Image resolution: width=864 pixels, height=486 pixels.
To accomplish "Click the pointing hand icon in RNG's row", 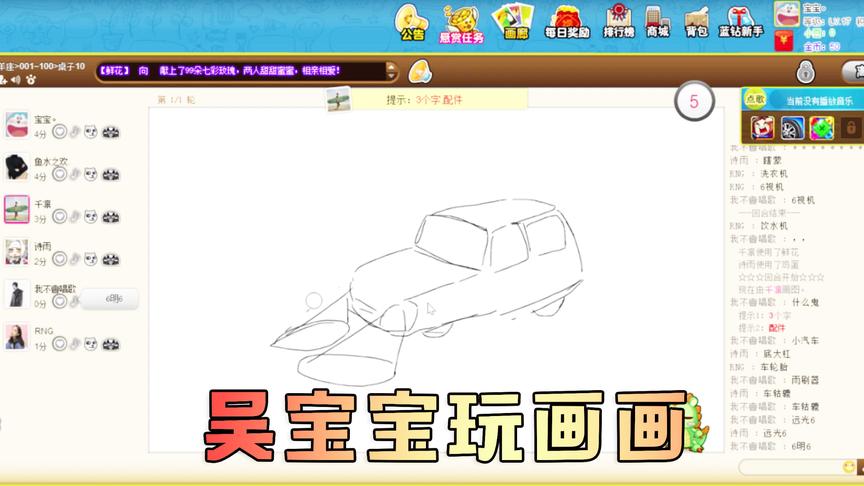I will pos(75,344).
